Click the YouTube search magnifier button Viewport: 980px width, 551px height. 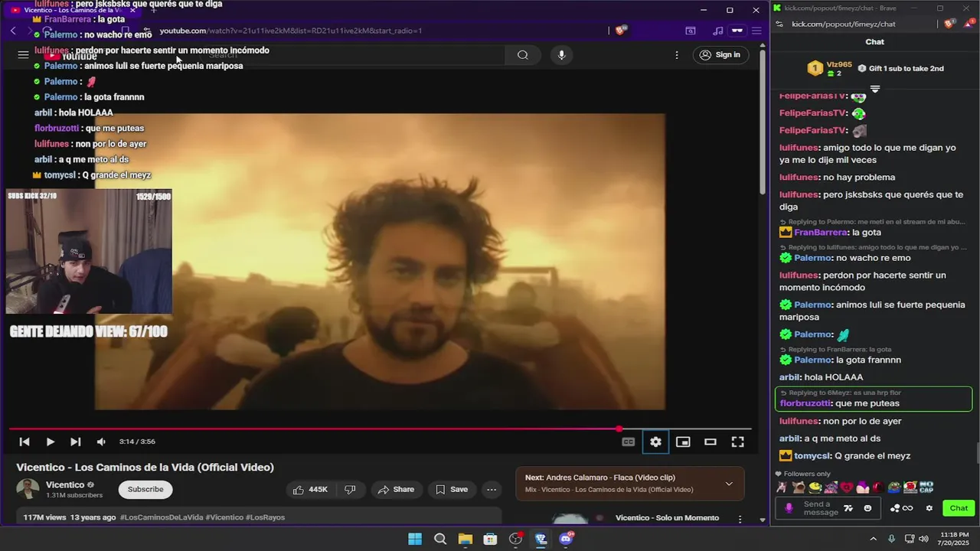tap(523, 55)
